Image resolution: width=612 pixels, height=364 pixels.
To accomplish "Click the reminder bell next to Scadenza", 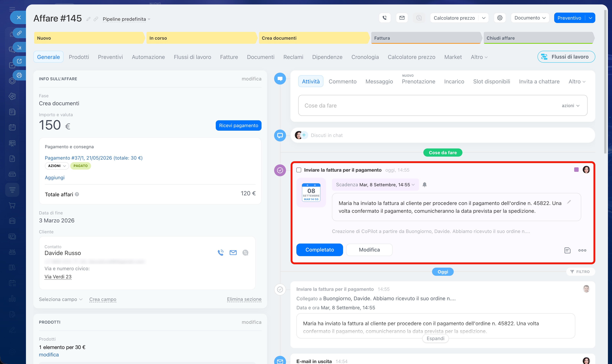I will [425, 185].
